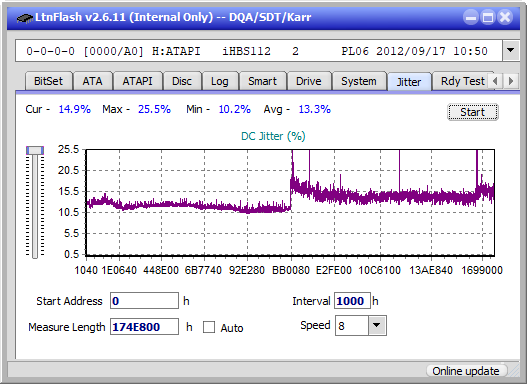Maximize the LtnFlash window
Viewport: 527px width, 384px height.
[x=488, y=17]
